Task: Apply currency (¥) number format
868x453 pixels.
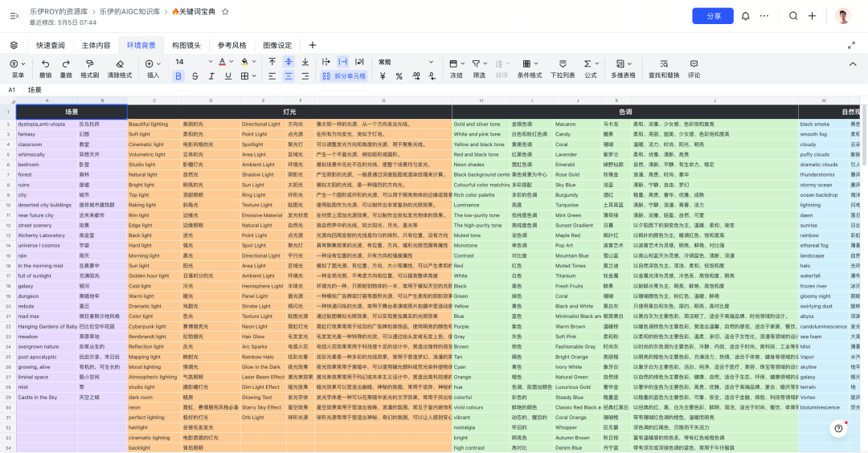Action: click(x=383, y=76)
